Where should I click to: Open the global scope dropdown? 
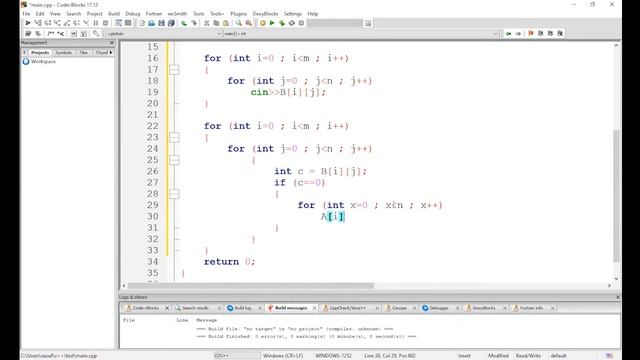click(x=163, y=33)
